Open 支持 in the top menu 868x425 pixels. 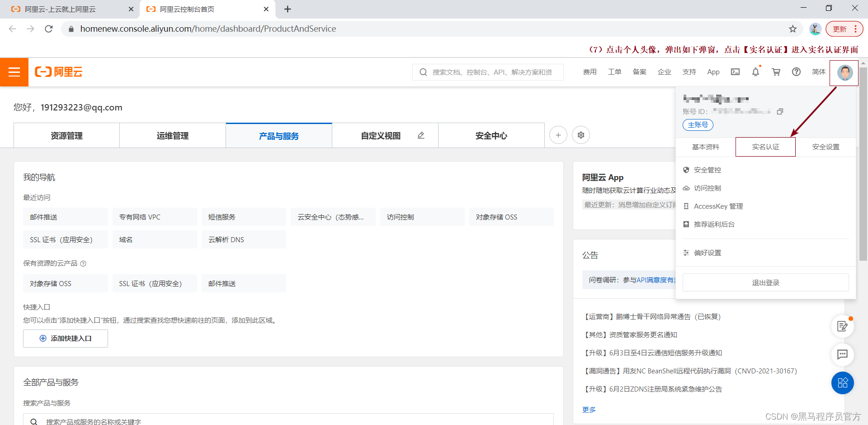tap(689, 72)
